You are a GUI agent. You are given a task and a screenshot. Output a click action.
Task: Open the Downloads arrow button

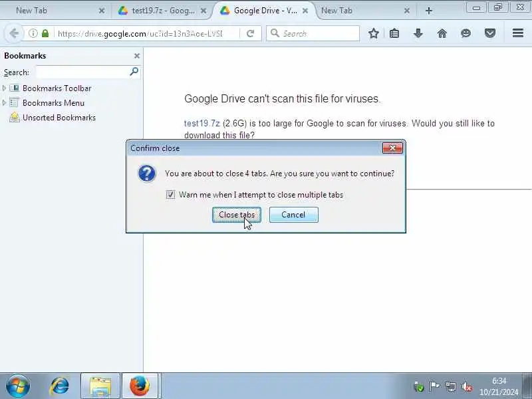point(418,33)
